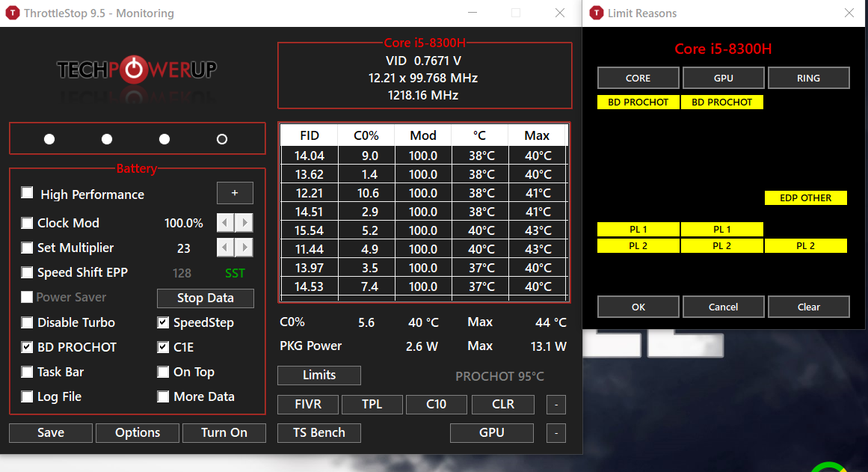Click the C0% column header
This screenshot has width=868, height=472.
coord(366,135)
